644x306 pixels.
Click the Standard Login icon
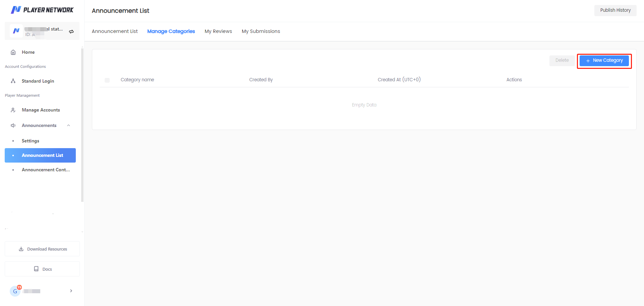click(13, 81)
